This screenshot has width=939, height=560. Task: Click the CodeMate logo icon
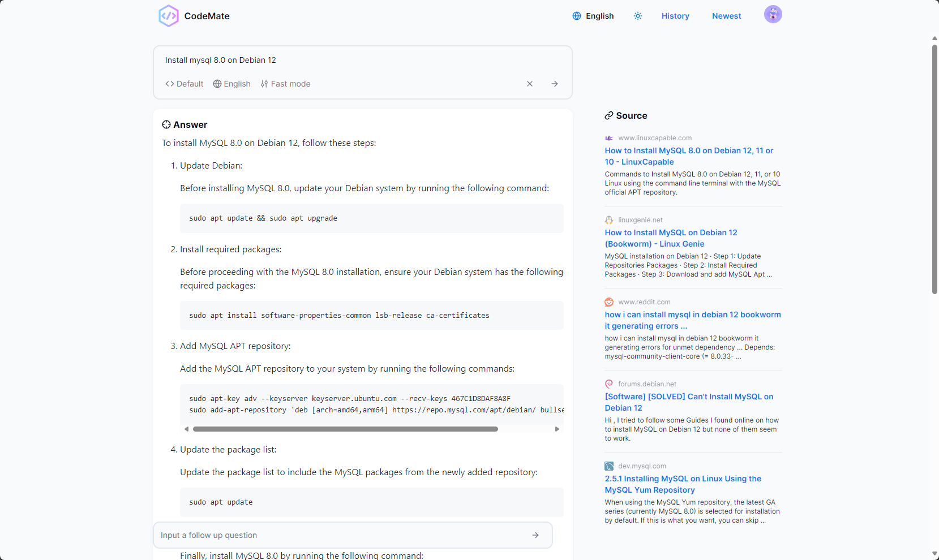pos(169,16)
